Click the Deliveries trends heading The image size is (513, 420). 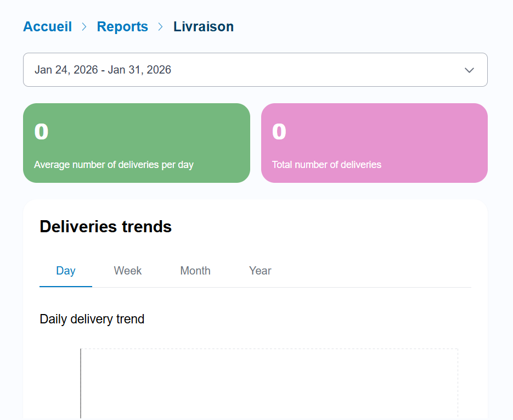[106, 226]
